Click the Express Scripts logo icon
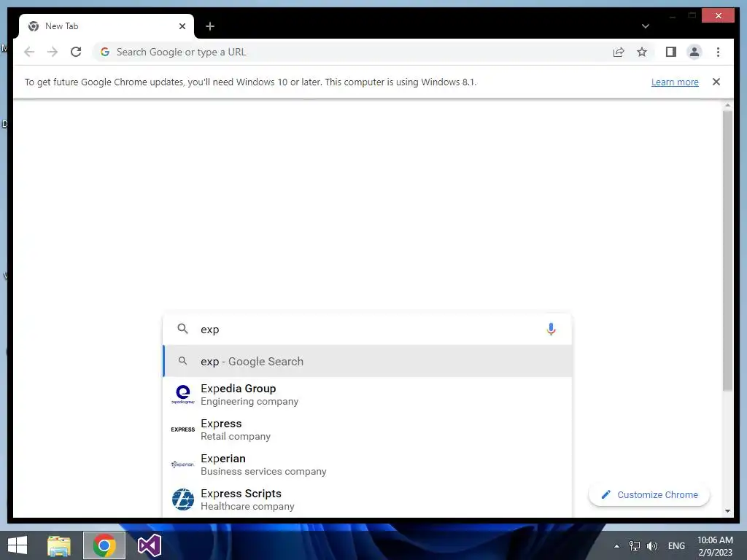This screenshot has width=747, height=560. pyautogui.click(x=183, y=499)
